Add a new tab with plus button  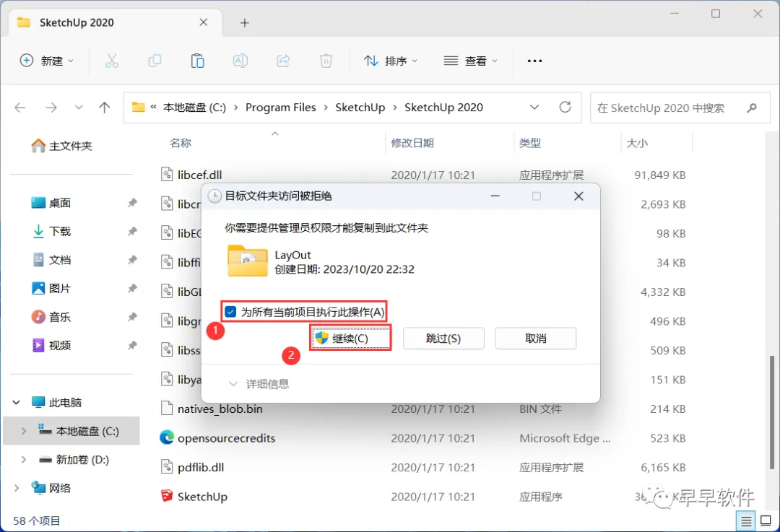(x=244, y=22)
